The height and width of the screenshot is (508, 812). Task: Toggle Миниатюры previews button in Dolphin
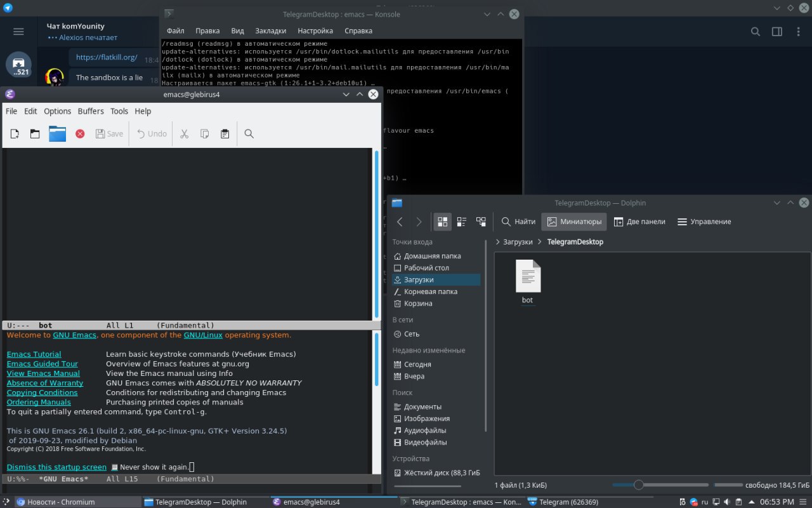(574, 222)
